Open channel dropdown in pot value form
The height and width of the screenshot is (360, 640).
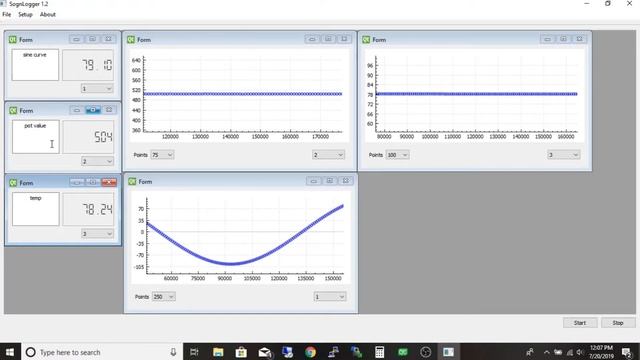97,161
